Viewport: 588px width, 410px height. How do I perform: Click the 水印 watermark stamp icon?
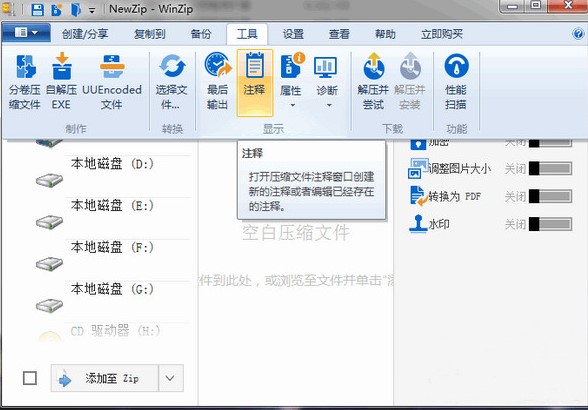[418, 224]
